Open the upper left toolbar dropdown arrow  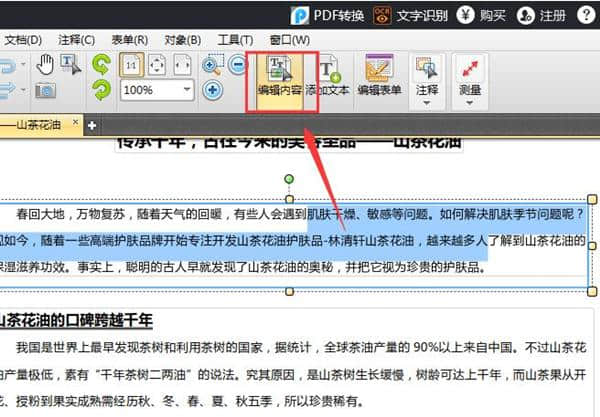point(23,64)
